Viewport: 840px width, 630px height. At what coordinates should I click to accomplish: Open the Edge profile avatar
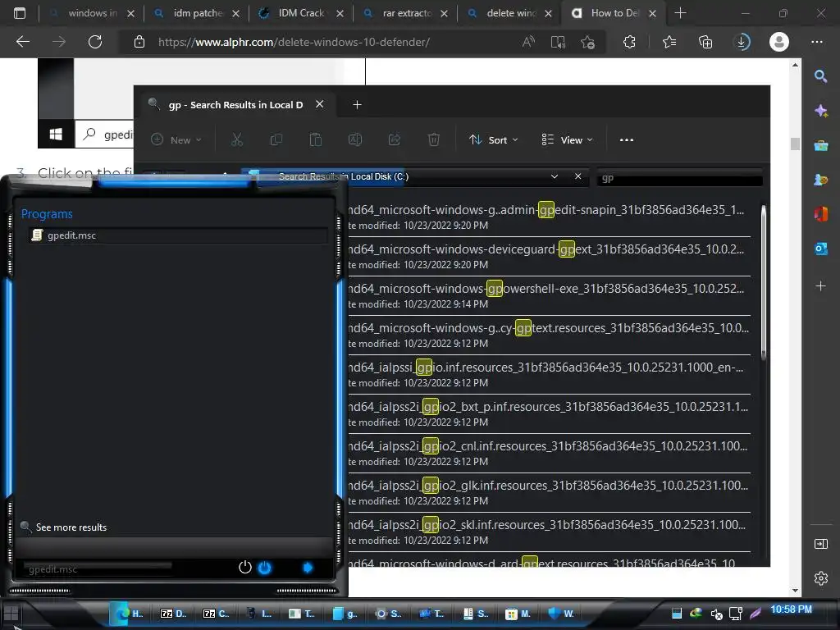point(779,42)
